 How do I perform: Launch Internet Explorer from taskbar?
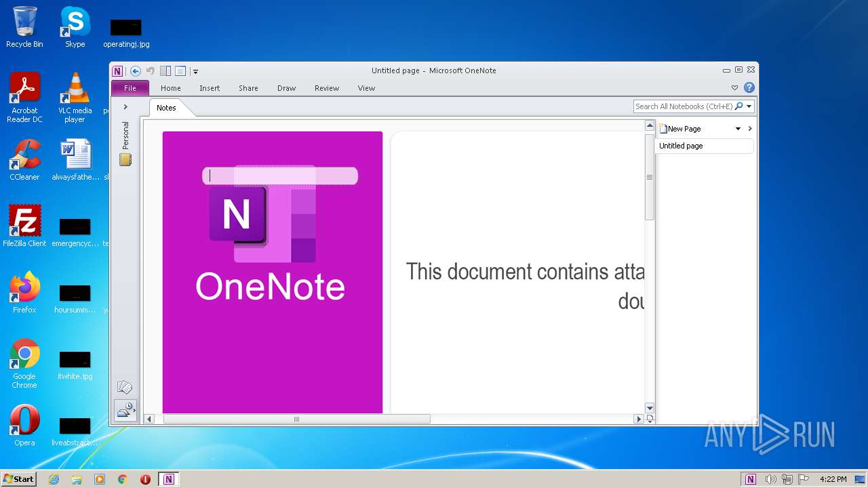click(x=54, y=479)
